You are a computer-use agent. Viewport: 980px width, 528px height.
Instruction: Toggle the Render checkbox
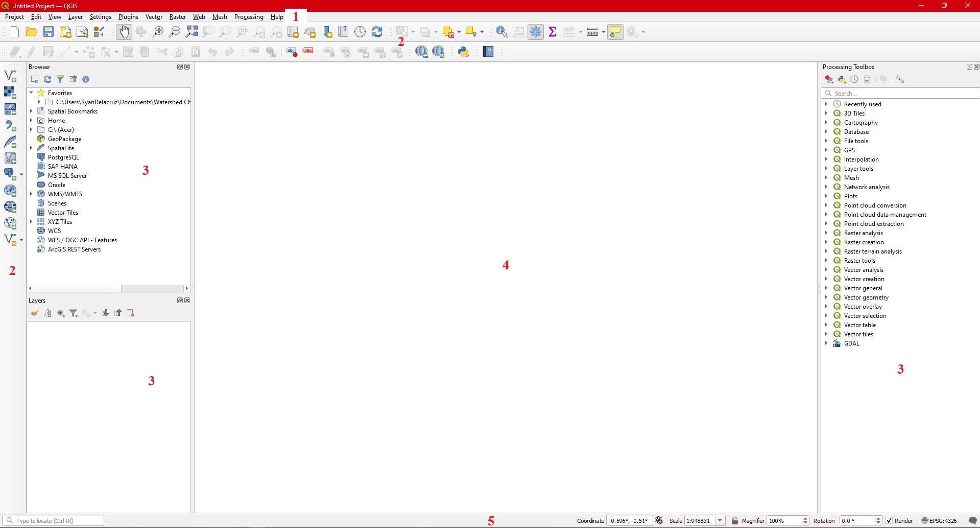click(x=889, y=520)
